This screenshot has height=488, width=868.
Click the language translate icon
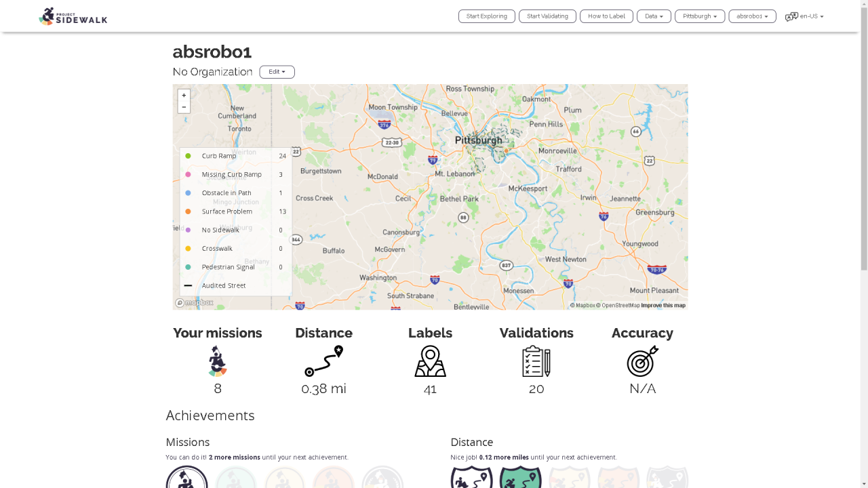791,16
